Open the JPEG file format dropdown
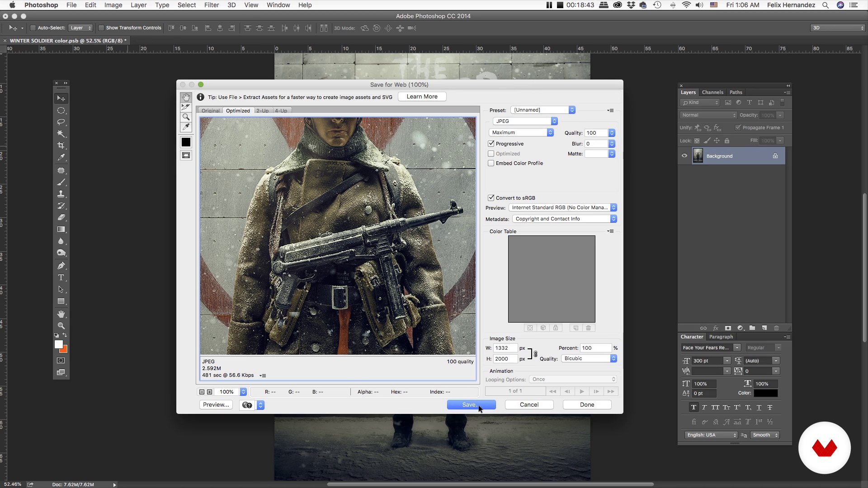The image size is (868, 488). click(525, 121)
